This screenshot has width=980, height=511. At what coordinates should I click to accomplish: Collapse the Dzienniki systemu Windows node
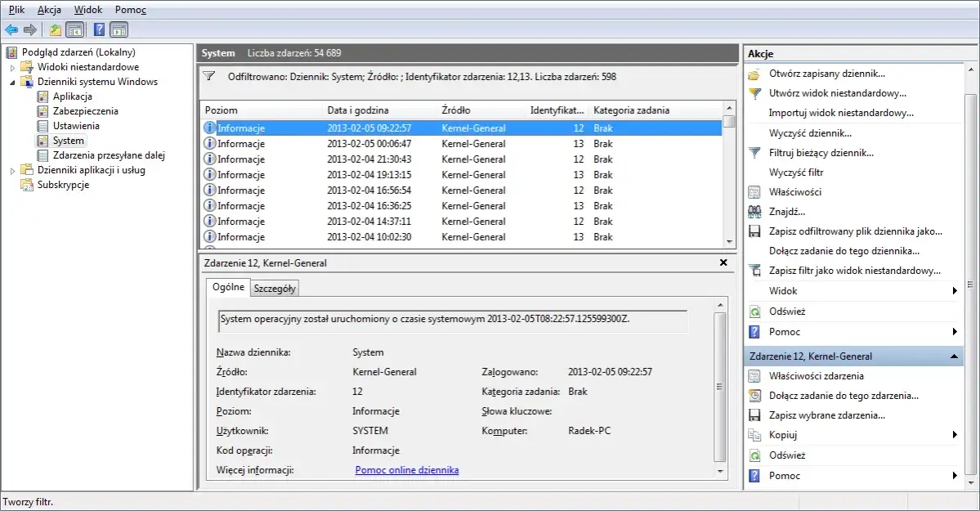click(x=12, y=82)
